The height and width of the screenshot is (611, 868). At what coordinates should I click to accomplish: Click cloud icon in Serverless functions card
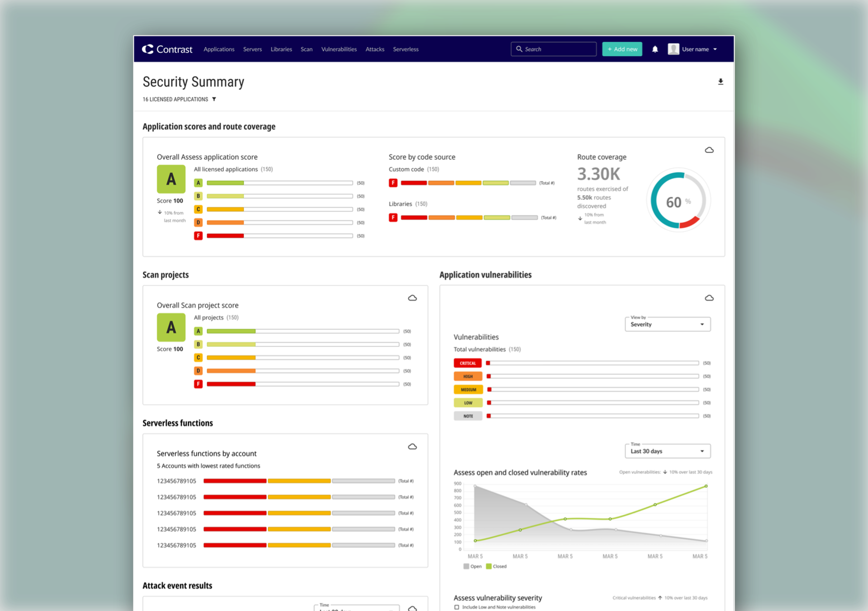click(x=412, y=447)
